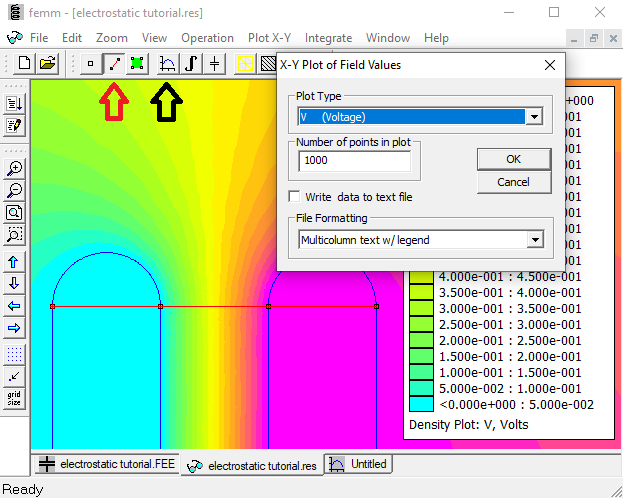Screen dimensions: 623x498
Task: Pan view up with the up arrow
Action: [x=15, y=261]
